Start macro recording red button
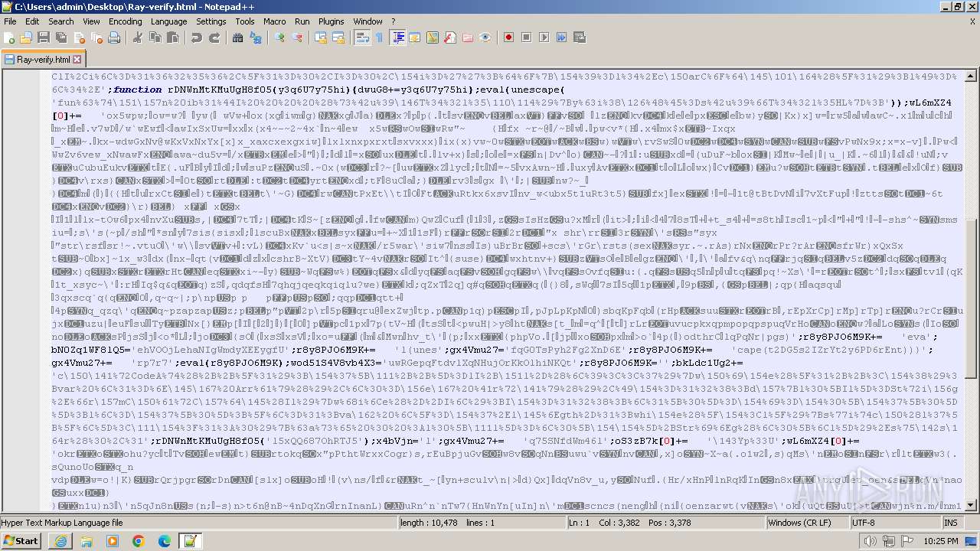Screen dimensions: 980x551 [508, 37]
